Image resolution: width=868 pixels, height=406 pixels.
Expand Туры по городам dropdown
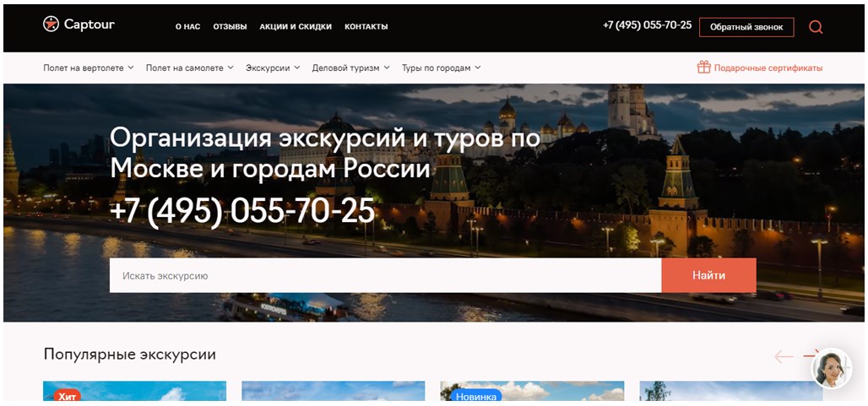coord(442,68)
